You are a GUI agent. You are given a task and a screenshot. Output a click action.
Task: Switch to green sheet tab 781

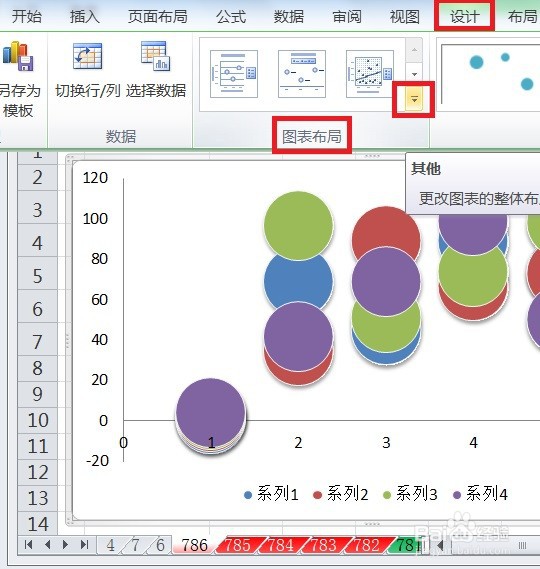point(406,545)
